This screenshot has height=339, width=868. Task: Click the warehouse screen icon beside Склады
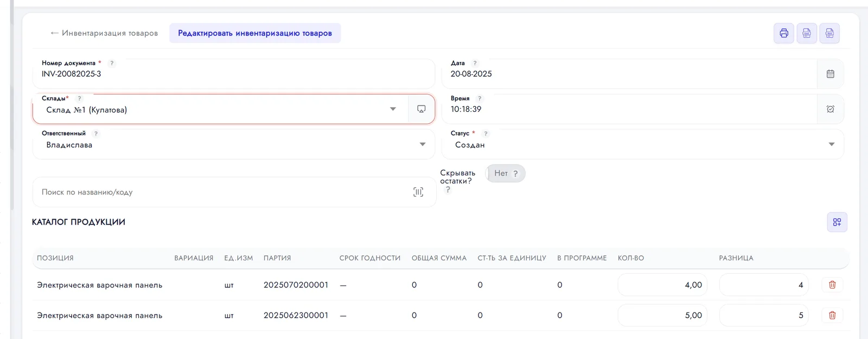coord(421,109)
